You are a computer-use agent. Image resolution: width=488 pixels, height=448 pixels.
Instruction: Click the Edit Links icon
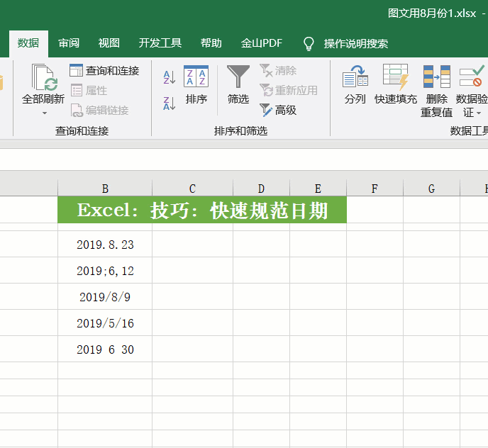tap(77, 111)
